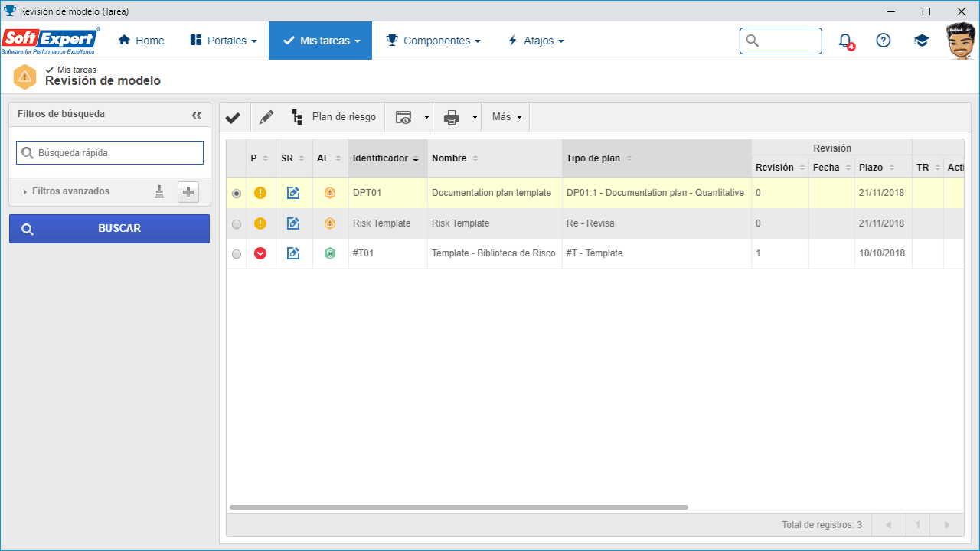The height and width of the screenshot is (551, 980).
Task: Click the horizontal scrollbar under the table
Action: pos(459,507)
